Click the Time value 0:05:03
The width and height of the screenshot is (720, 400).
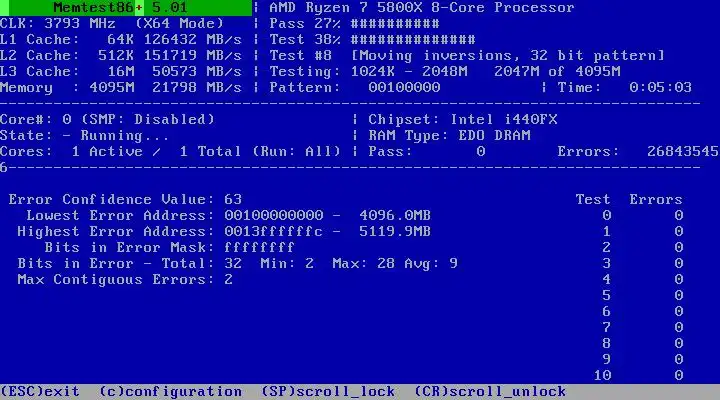(x=660, y=88)
